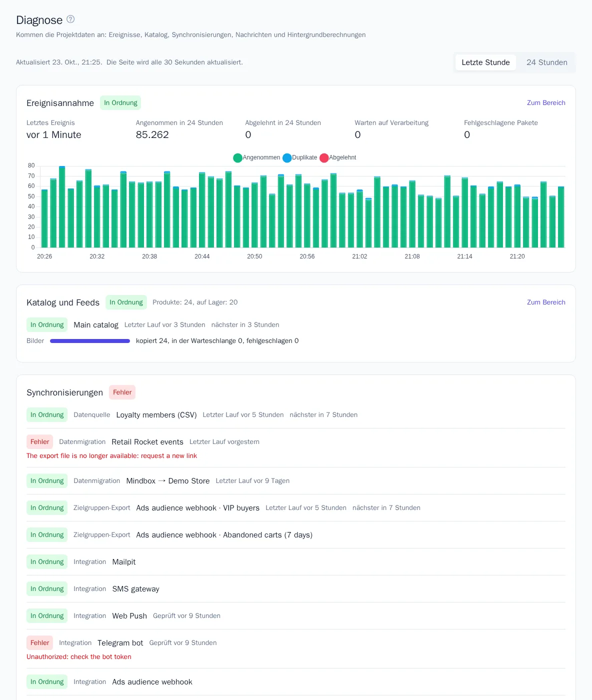Select the Retail Rocket events migration
The width and height of the screenshot is (592, 700).
pos(147,442)
